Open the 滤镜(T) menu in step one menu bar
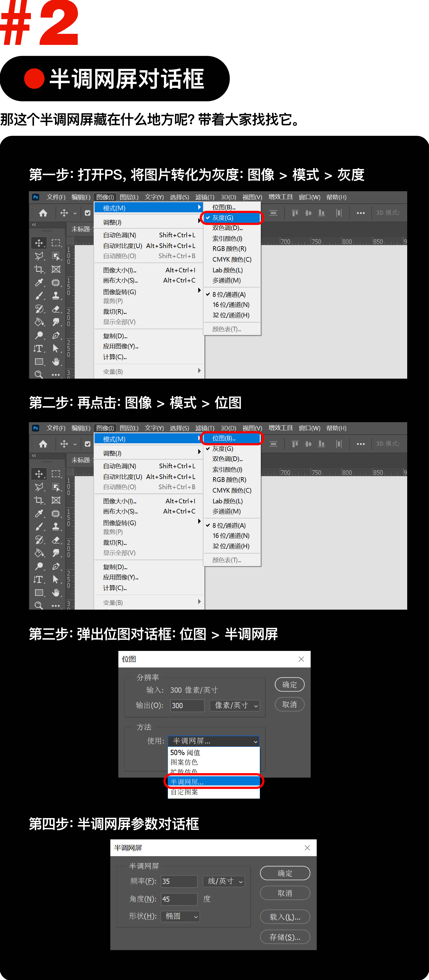The width and height of the screenshot is (429, 980). click(x=205, y=197)
